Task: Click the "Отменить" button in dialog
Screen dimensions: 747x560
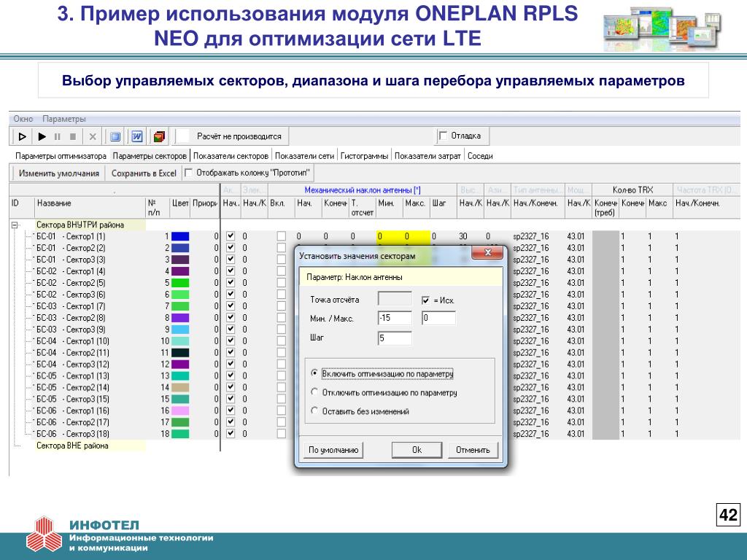Action: (x=473, y=450)
